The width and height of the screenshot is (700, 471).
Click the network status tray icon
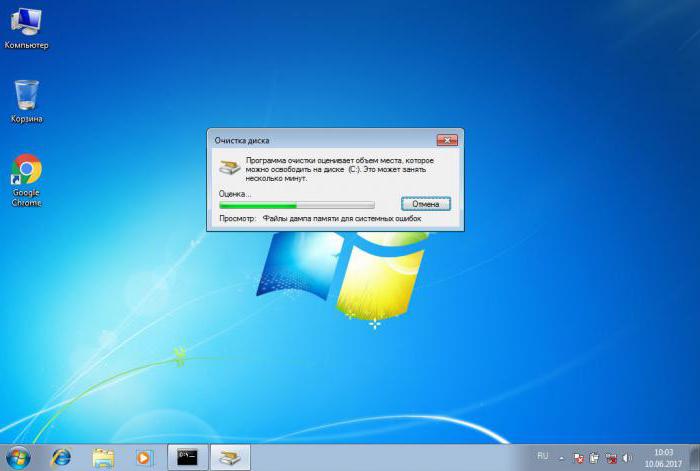(612, 458)
